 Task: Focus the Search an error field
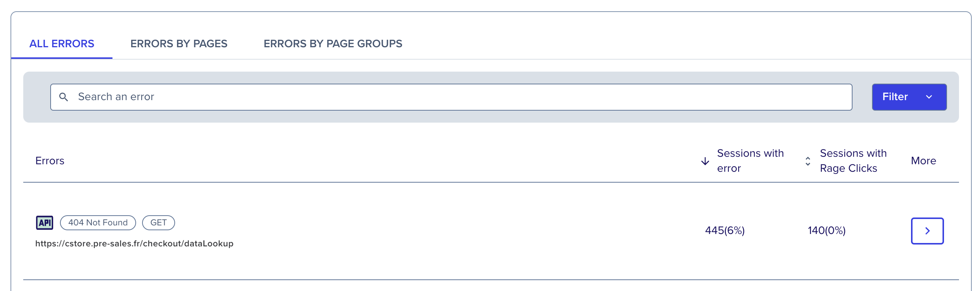pos(451,97)
